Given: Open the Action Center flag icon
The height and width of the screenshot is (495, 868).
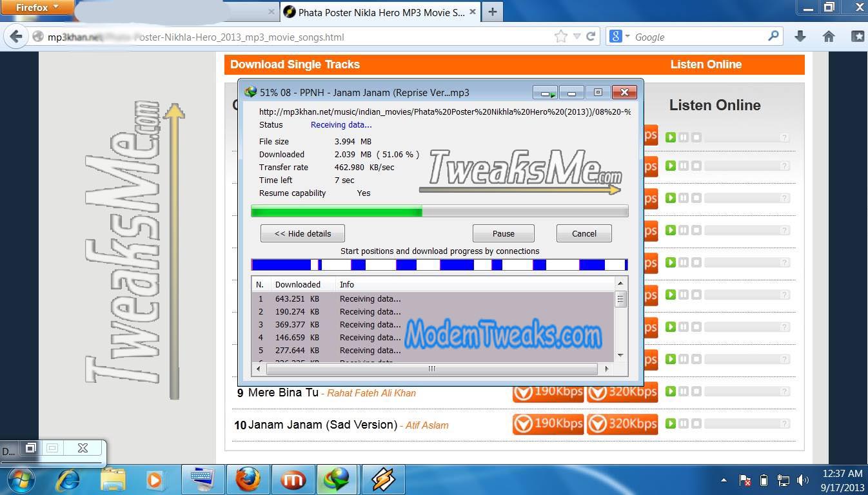Looking at the screenshot, I should 745,480.
